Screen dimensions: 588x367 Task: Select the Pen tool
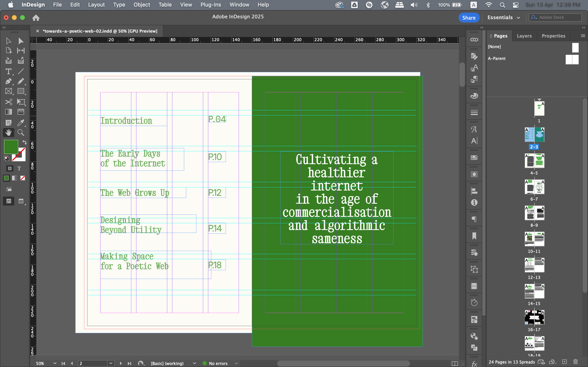pos(8,81)
